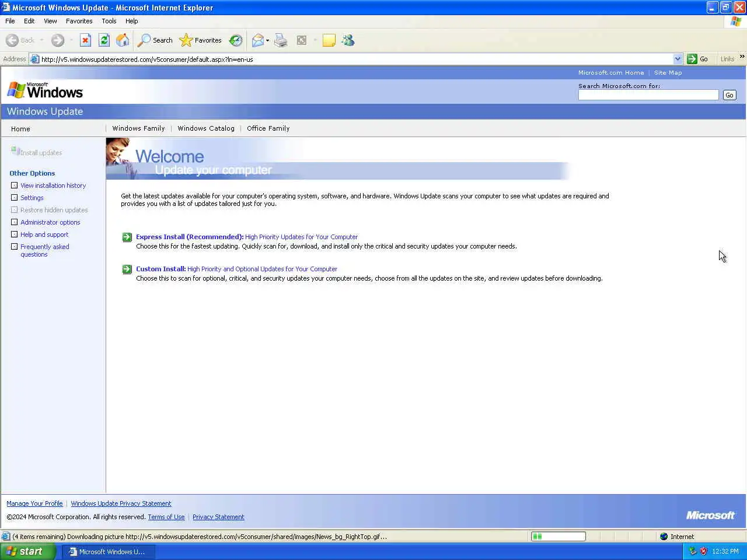Open View installation history link
Screen dimensions: 747x560
[53, 185]
